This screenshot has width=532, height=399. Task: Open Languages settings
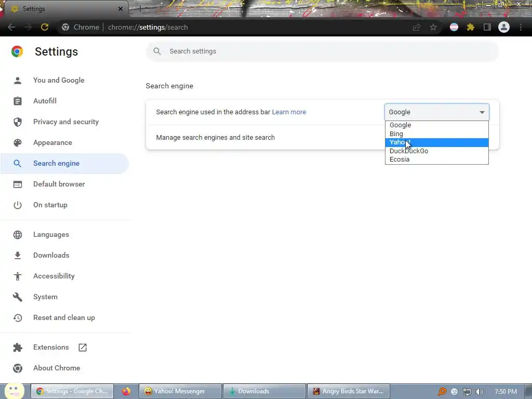51,234
